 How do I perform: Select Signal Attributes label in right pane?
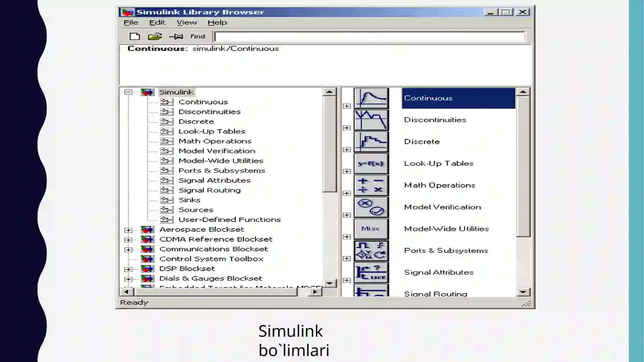[439, 273]
